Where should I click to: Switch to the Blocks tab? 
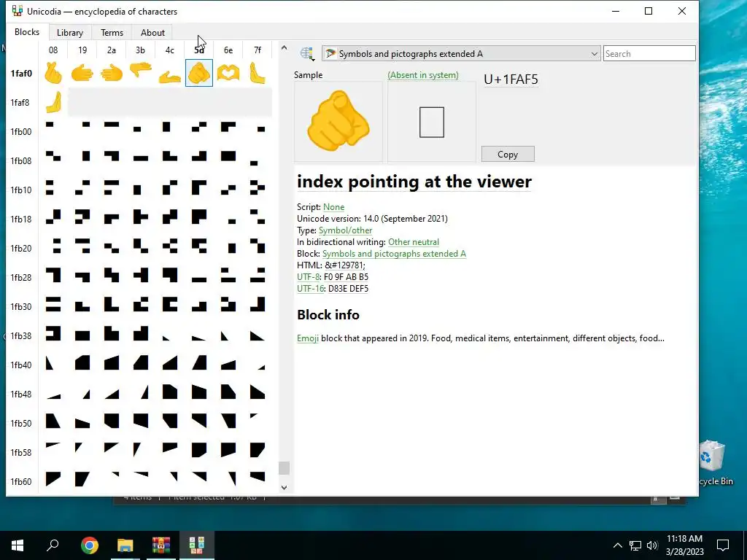click(27, 32)
